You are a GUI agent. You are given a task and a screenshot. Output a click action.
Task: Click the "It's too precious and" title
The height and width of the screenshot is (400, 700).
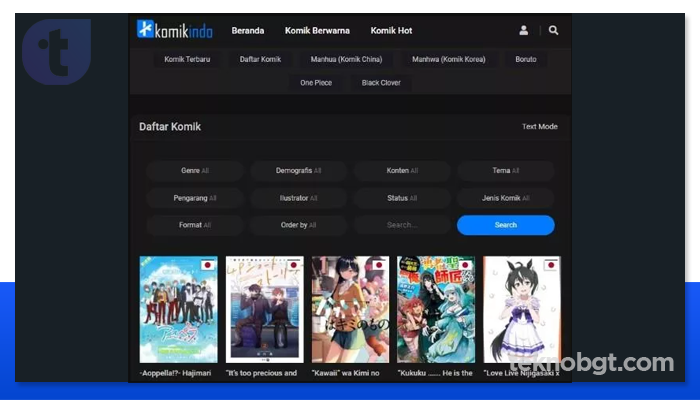(x=261, y=373)
